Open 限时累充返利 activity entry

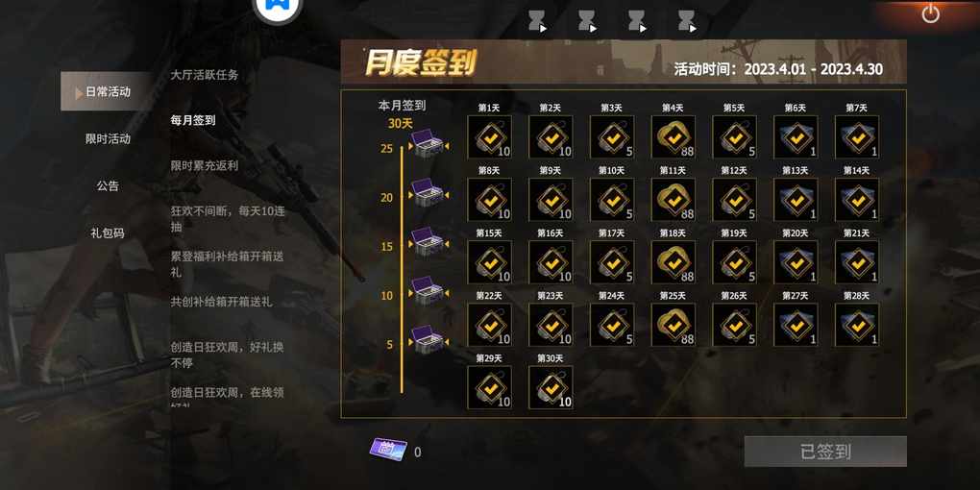click(x=205, y=165)
